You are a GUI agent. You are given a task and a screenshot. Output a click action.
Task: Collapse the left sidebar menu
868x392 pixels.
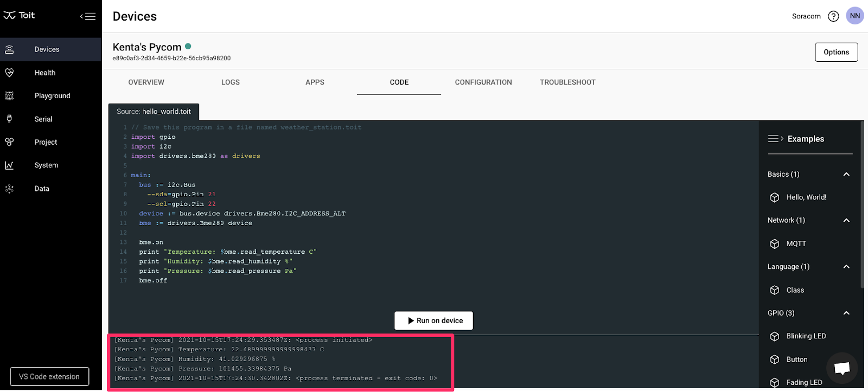click(88, 16)
